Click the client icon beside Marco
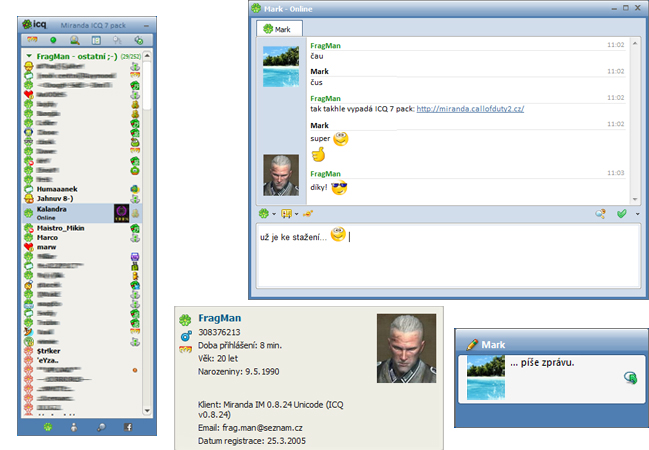Image resolution: width=649 pixels, height=450 pixels. coord(135,238)
